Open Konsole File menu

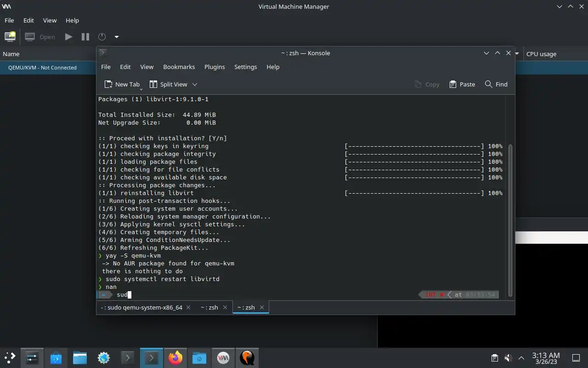pyautogui.click(x=106, y=67)
